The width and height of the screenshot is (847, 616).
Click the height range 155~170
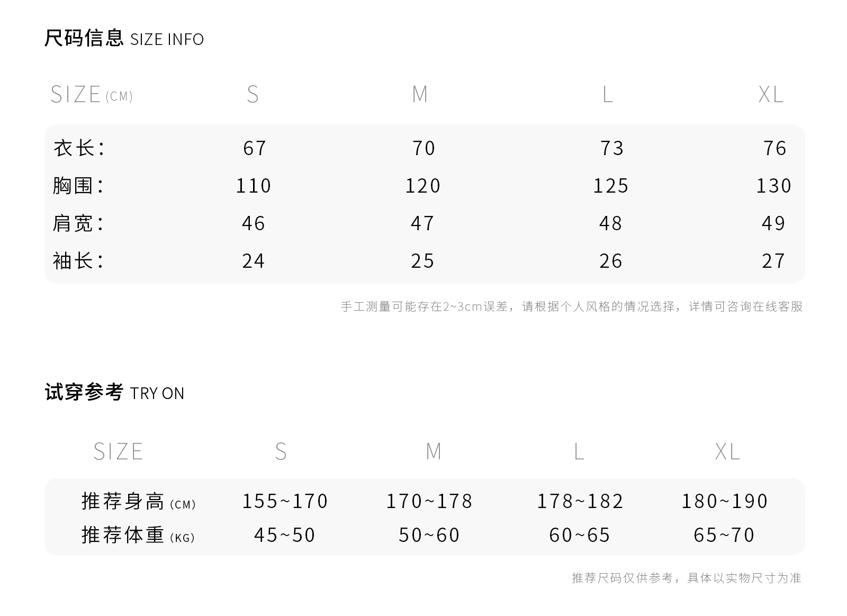(x=285, y=501)
